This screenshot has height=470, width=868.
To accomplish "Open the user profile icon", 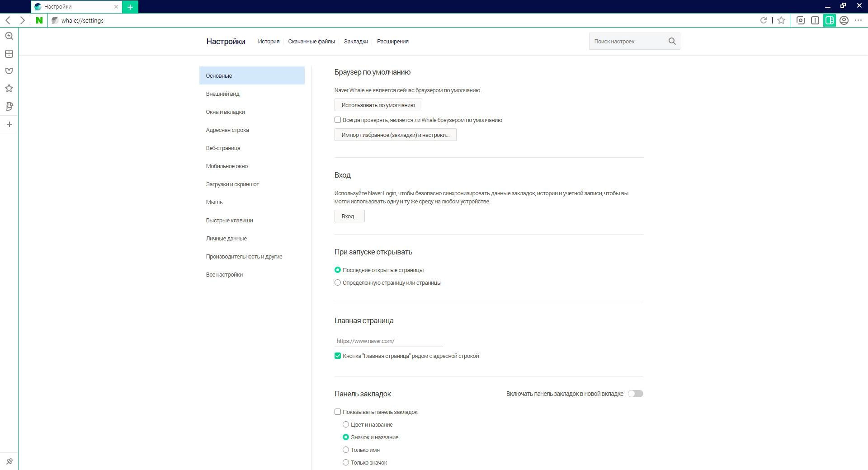I will click(x=844, y=20).
